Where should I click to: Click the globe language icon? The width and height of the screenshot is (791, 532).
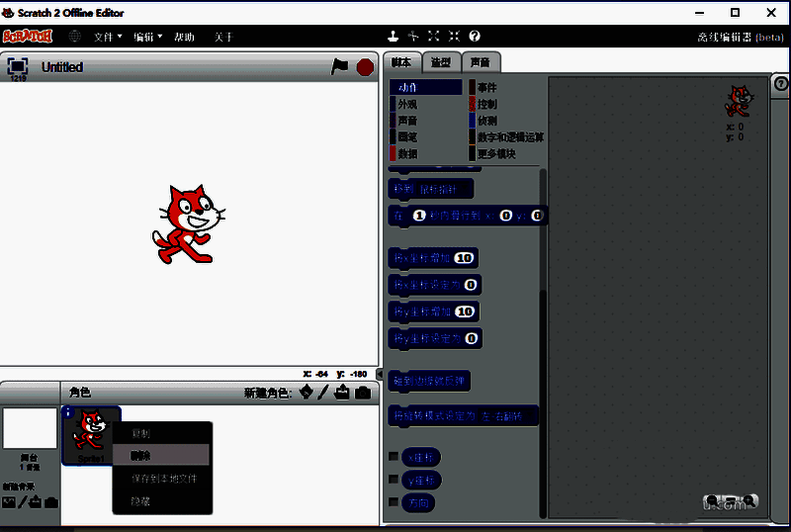click(75, 37)
